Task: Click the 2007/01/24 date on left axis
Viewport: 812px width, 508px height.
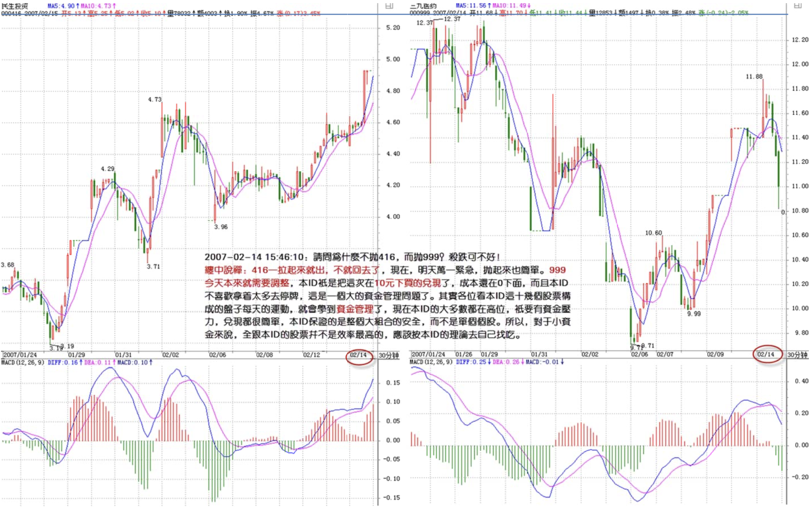Action: click(x=20, y=355)
